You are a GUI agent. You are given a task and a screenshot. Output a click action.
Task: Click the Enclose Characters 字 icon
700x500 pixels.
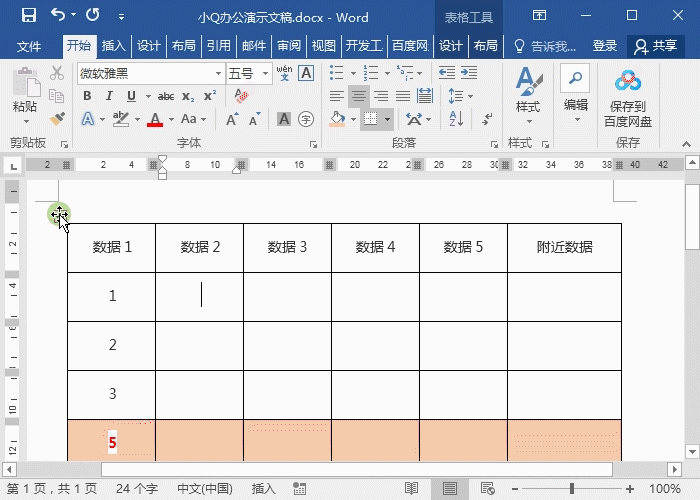pos(306,119)
